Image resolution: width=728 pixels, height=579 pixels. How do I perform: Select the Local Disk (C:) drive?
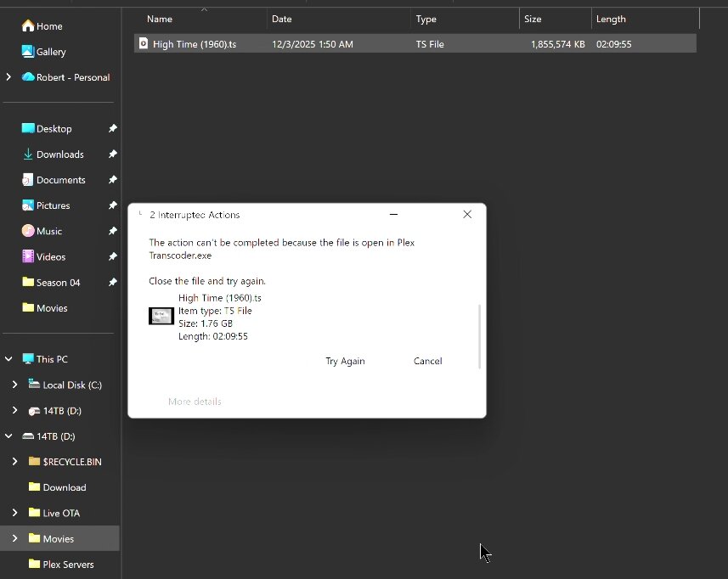(65, 385)
